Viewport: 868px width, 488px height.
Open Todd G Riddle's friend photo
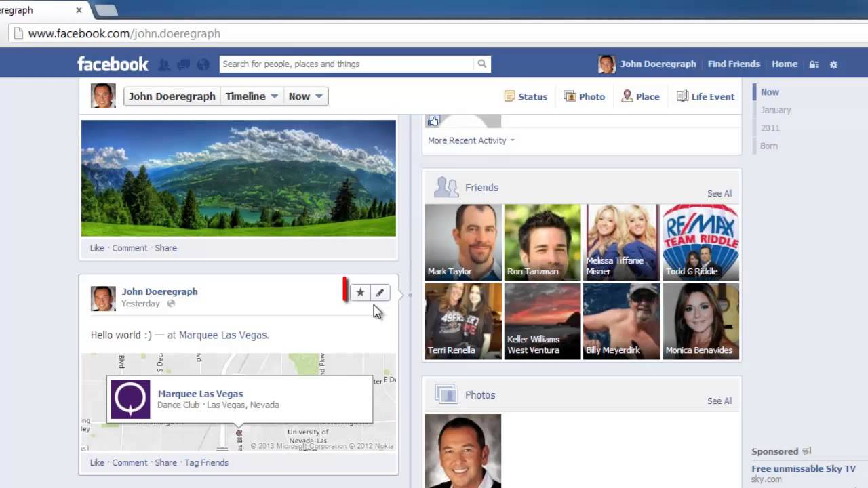click(701, 242)
